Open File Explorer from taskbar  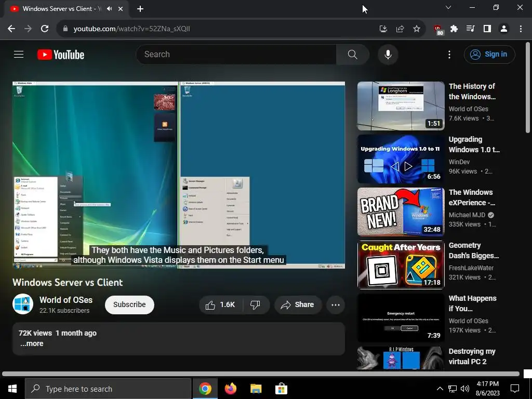click(x=256, y=389)
